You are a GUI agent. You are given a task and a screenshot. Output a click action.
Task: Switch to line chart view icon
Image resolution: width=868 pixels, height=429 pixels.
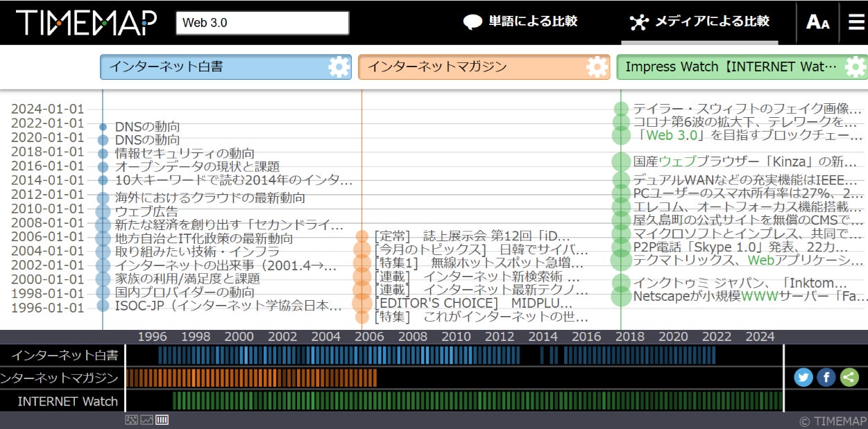point(146,419)
